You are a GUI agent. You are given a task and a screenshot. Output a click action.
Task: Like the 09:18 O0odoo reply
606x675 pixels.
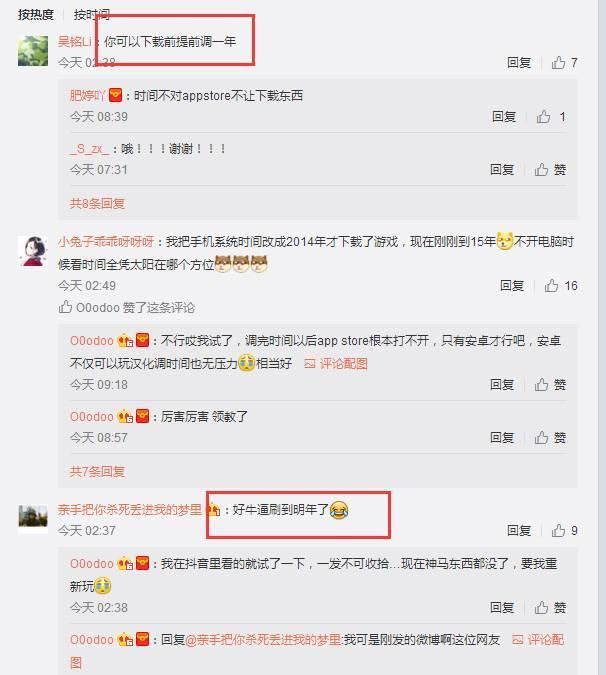[x=550, y=384]
